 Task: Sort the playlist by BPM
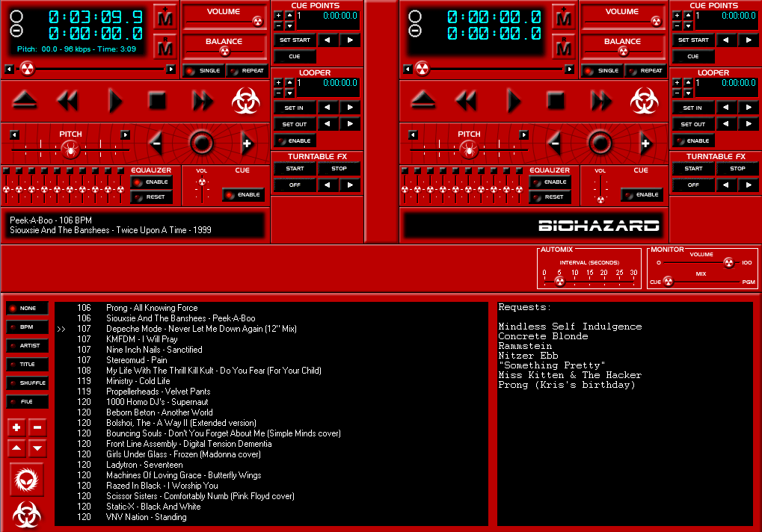[x=27, y=327]
